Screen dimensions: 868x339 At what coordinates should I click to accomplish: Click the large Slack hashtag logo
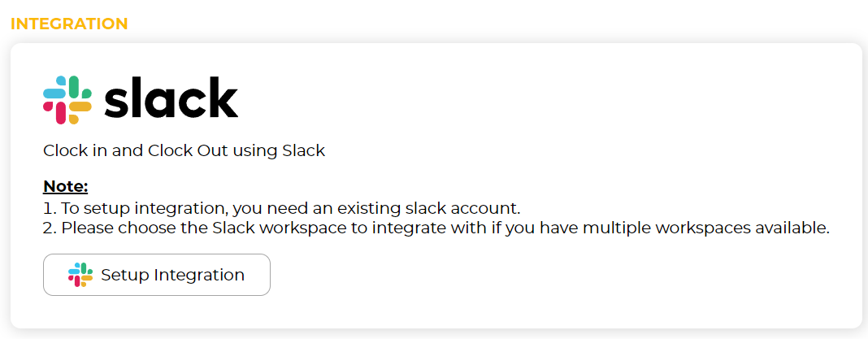click(67, 100)
